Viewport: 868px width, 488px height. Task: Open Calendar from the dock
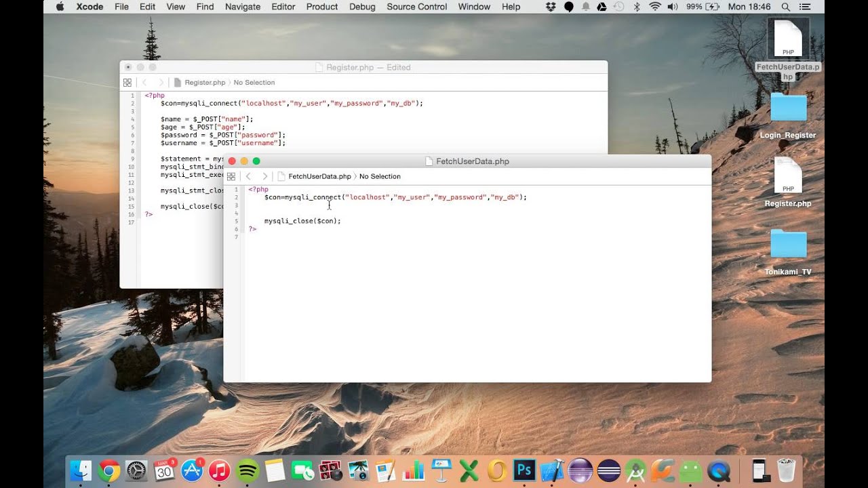(x=165, y=470)
